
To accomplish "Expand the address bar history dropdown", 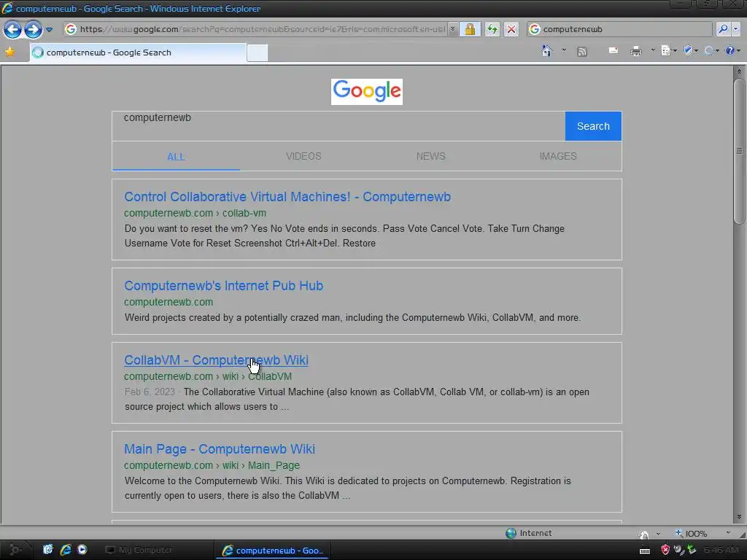I will tap(452, 29).
